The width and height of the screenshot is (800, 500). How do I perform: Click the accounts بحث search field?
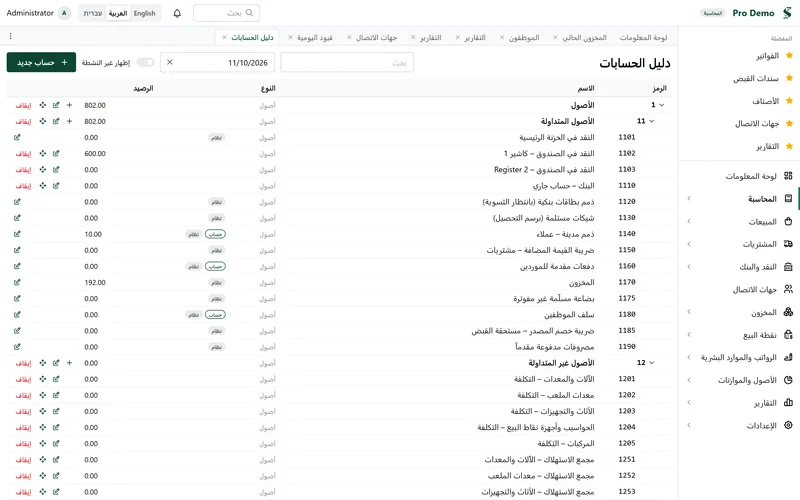(x=347, y=62)
